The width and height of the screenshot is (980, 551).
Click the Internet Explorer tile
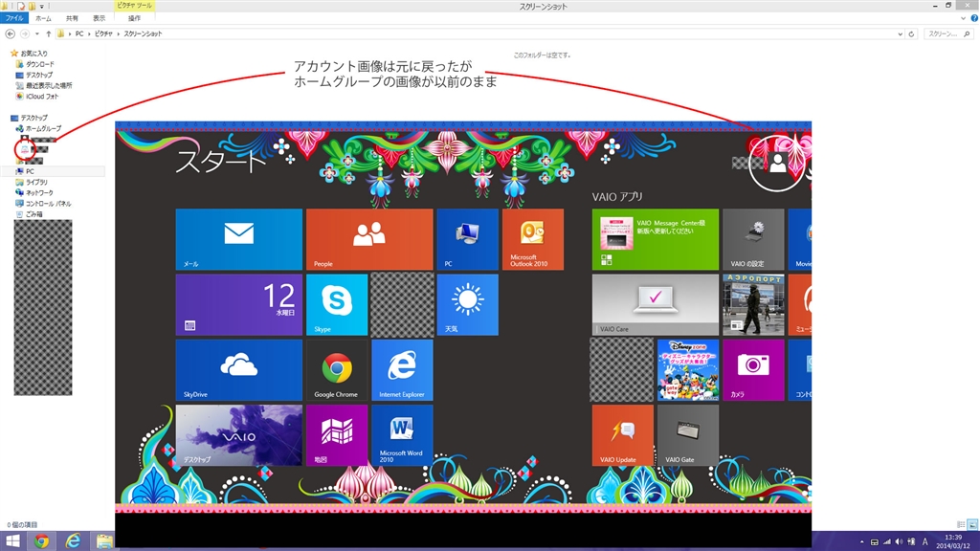[401, 369]
